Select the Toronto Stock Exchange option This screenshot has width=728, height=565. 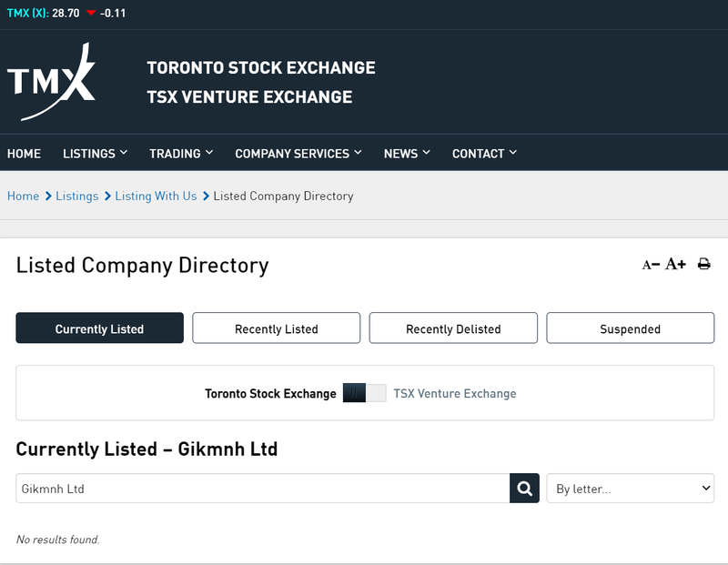(270, 394)
